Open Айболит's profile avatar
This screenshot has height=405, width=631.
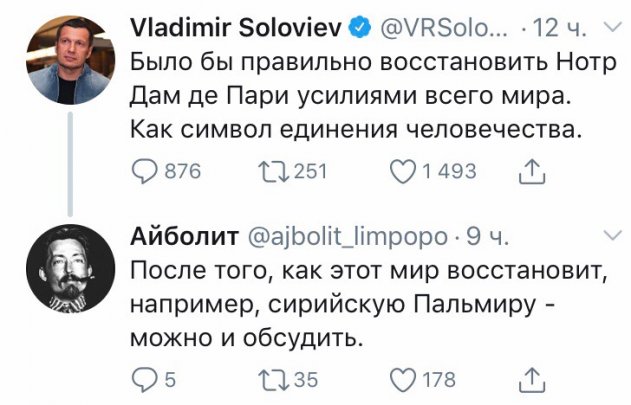68,268
